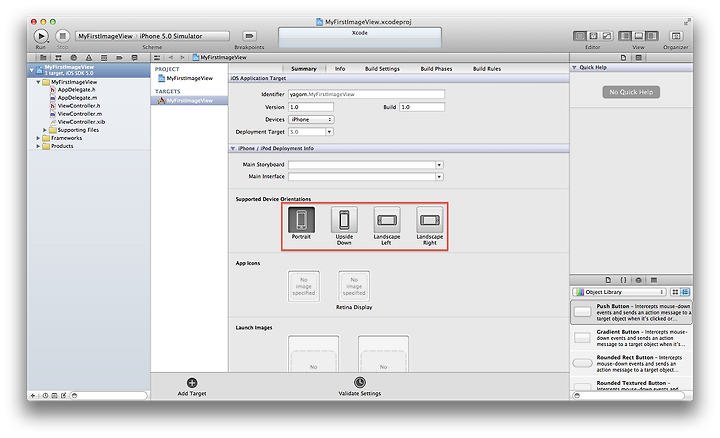Expand the Supporting Files group
This screenshot has height=438, width=720.
[45, 130]
